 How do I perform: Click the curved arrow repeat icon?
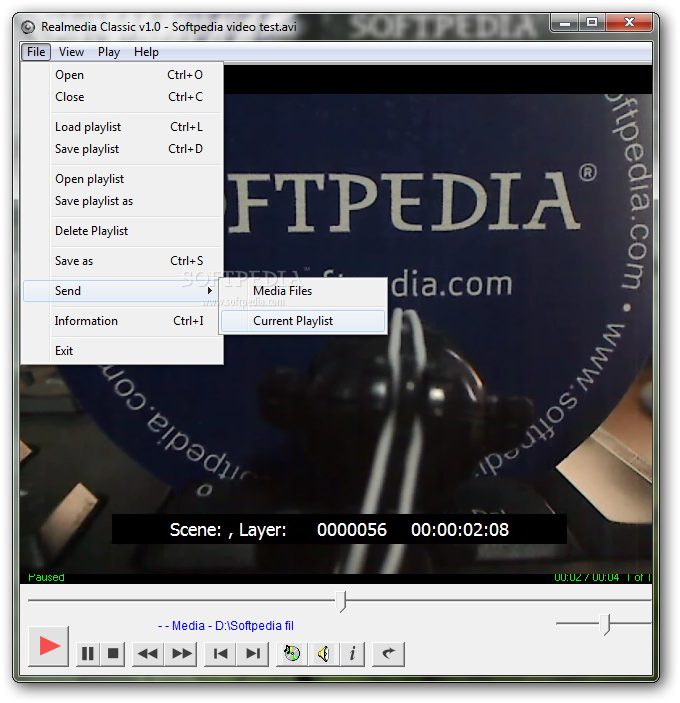tap(388, 654)
